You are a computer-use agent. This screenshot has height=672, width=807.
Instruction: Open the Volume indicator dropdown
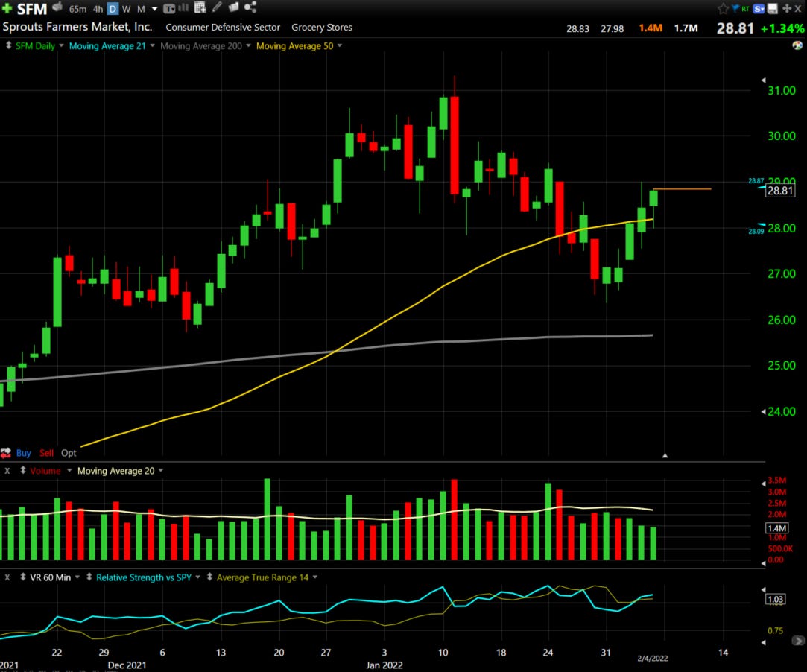pyautogui.click(x=69, y=470)
